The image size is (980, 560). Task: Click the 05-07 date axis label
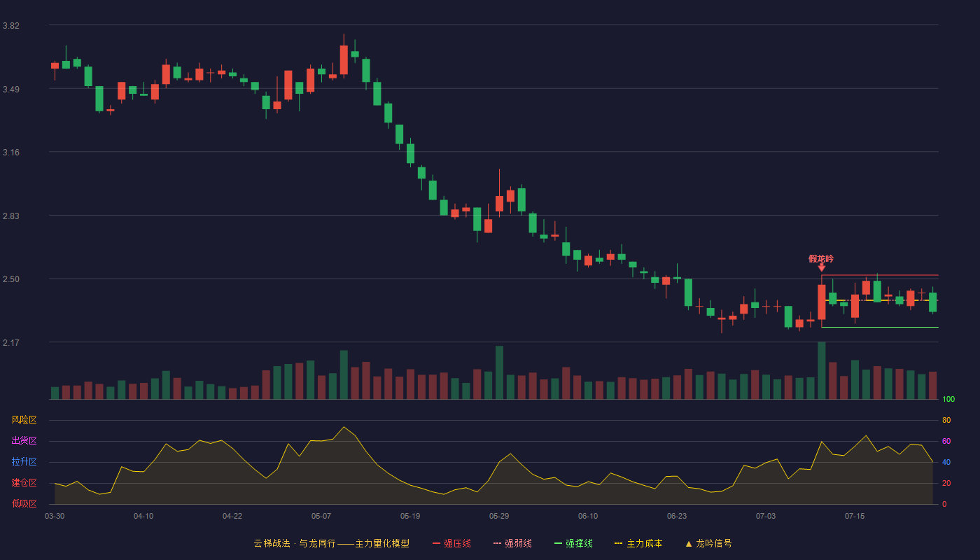321,516
